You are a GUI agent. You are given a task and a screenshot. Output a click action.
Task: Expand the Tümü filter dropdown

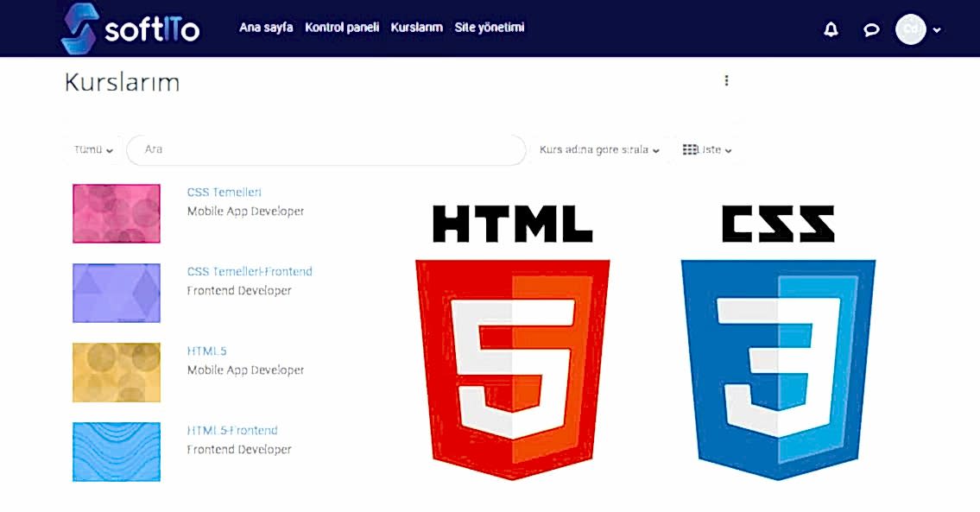(x=90, y=149)
